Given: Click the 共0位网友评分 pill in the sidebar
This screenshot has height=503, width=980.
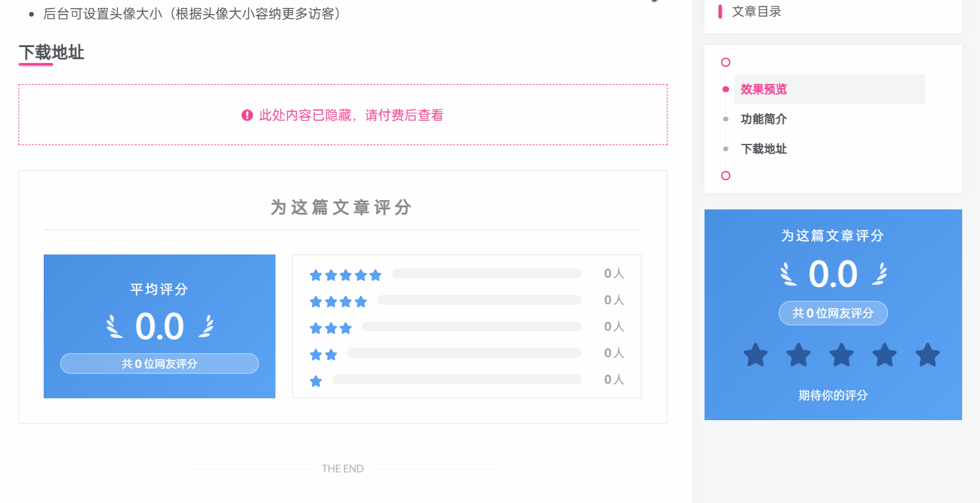Looking at the screenshot, I should point(833,313).
